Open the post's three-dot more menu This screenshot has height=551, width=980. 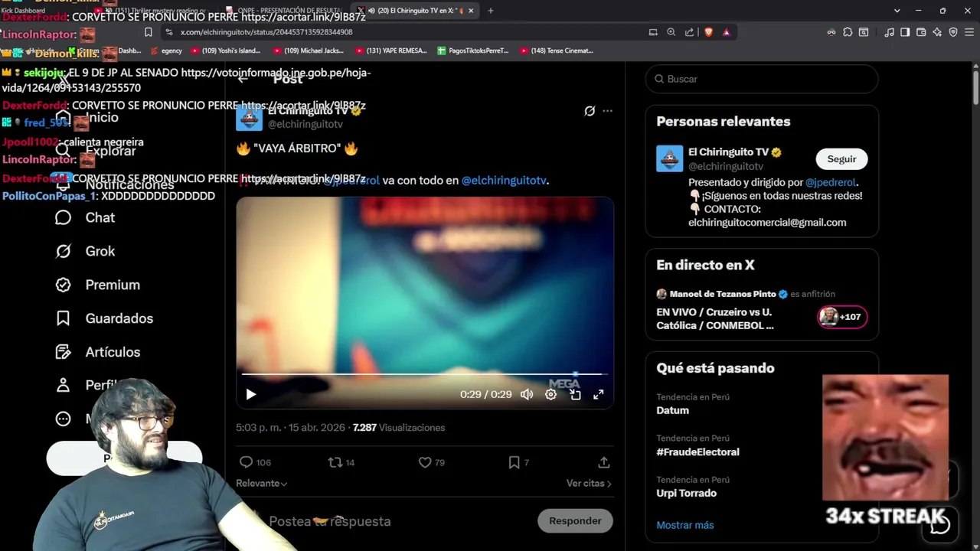coord(607,111)
